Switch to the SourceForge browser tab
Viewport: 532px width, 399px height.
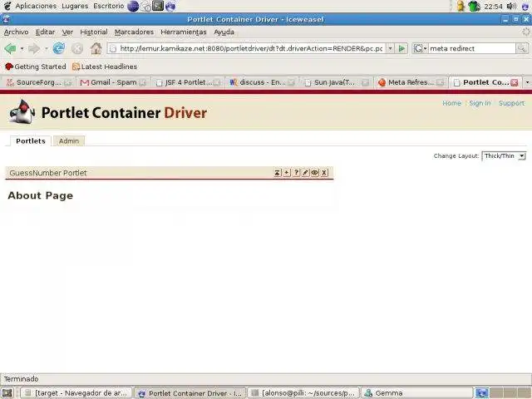tap(38, 82)
